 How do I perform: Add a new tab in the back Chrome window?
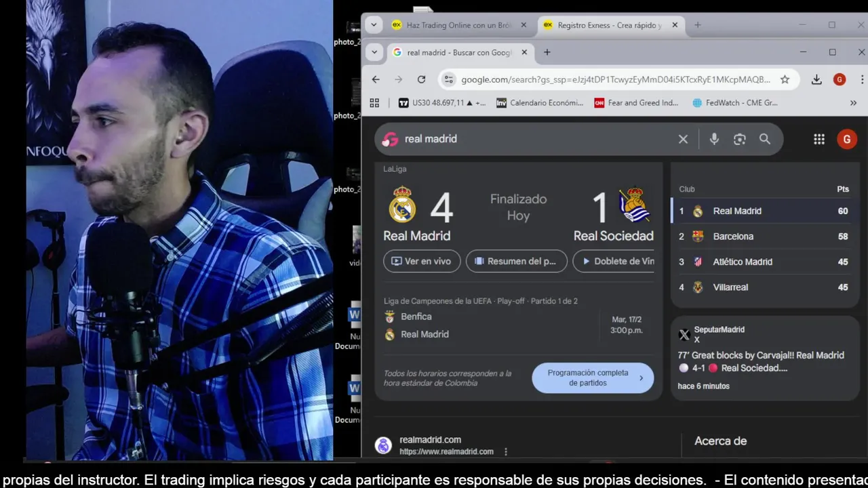[x=697, y=25]
